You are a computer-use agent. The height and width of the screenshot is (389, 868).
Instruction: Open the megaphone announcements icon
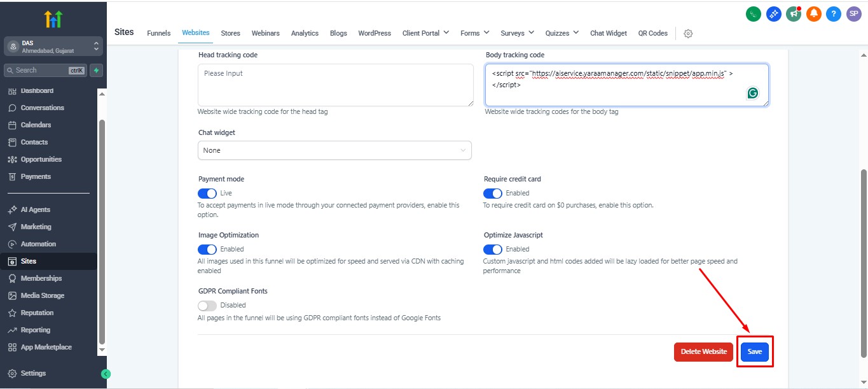click(x=794, y=14)
